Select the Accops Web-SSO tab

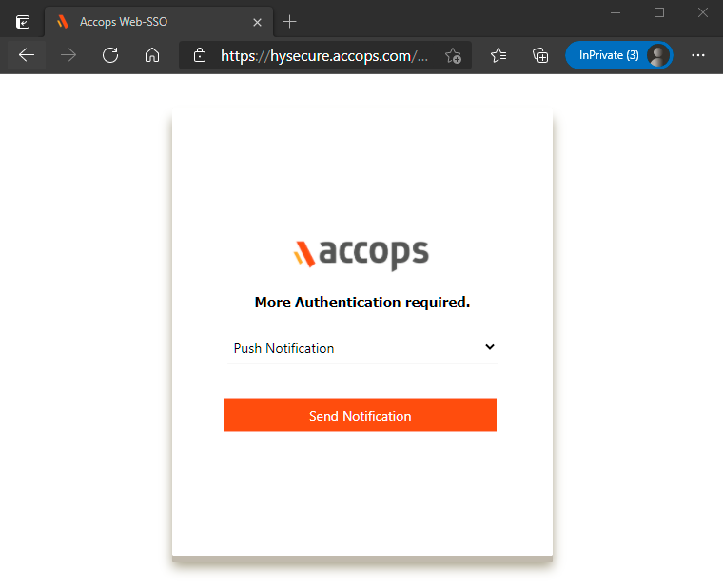click(x=143, y=21)
